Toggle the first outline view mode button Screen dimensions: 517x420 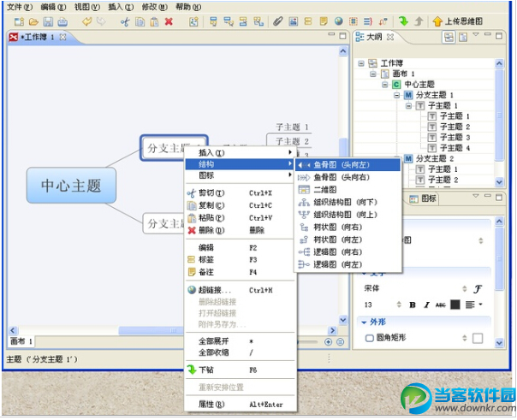[x=449, y=37]
